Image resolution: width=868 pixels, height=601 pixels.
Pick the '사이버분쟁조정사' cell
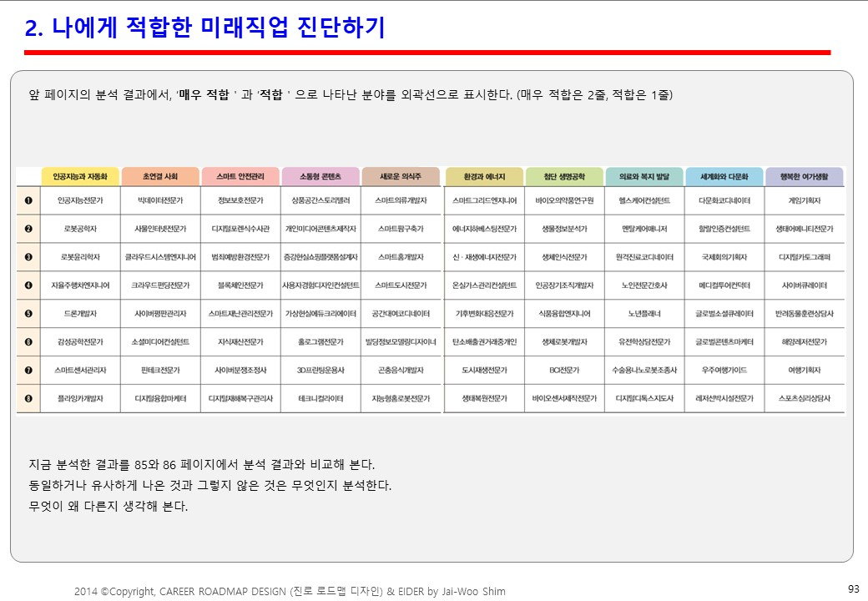point(240,370)
